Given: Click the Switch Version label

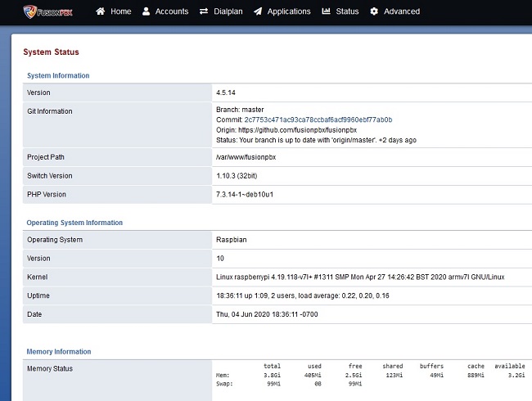Looking at the screenshot, I should (x=50, y=176).
